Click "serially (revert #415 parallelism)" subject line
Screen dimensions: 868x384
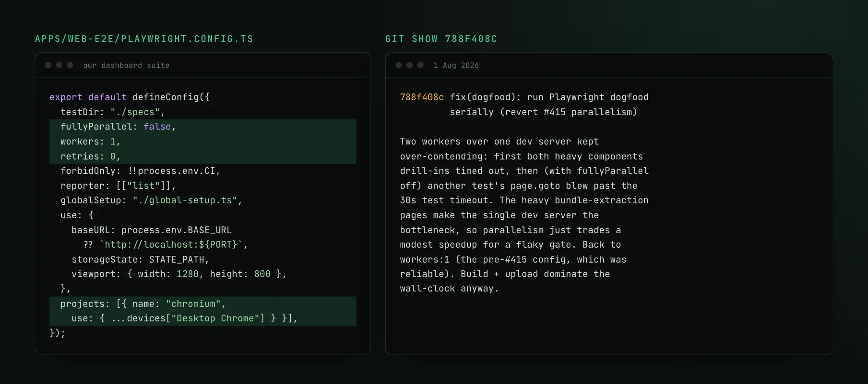pyautogui.click(x=543, y=112)
